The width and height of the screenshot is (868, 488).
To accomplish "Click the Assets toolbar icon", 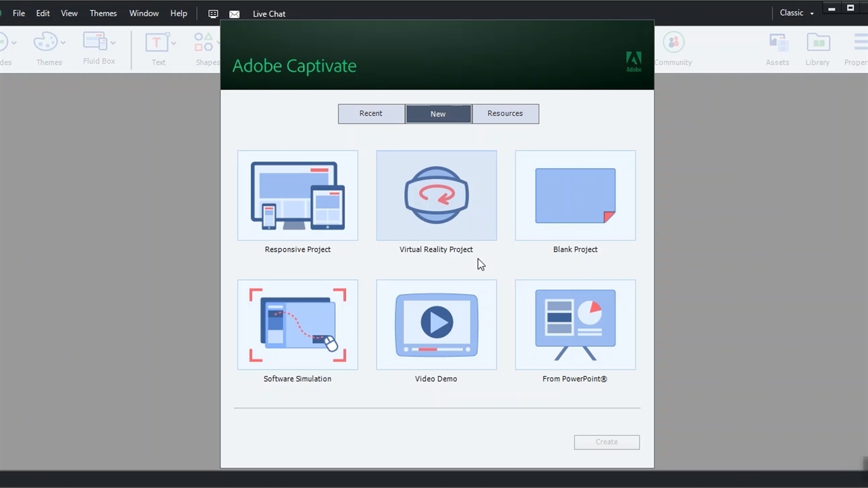I will (777, 43).
